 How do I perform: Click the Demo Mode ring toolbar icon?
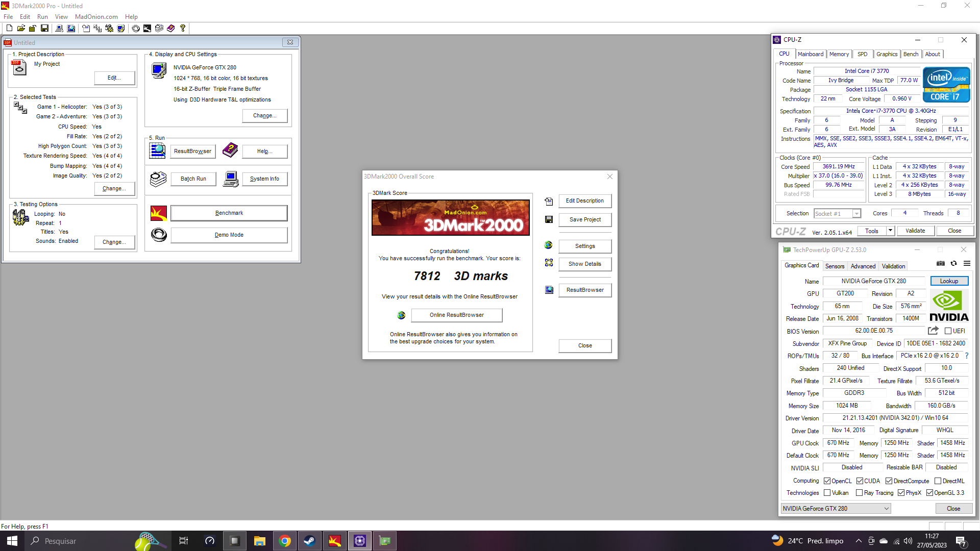pos(136,29)
